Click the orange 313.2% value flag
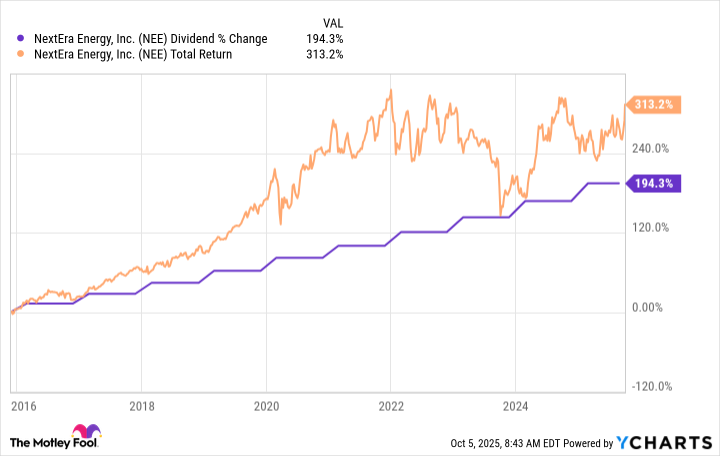Viewport: 720px width, 456px height. (x=653, y=104)
